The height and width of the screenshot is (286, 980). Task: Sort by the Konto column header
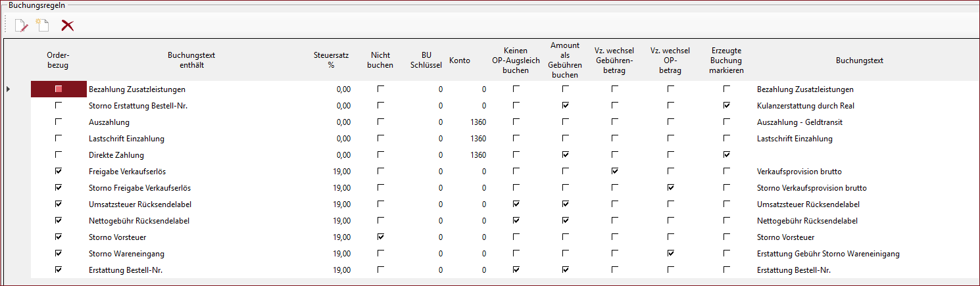[460, 60]
